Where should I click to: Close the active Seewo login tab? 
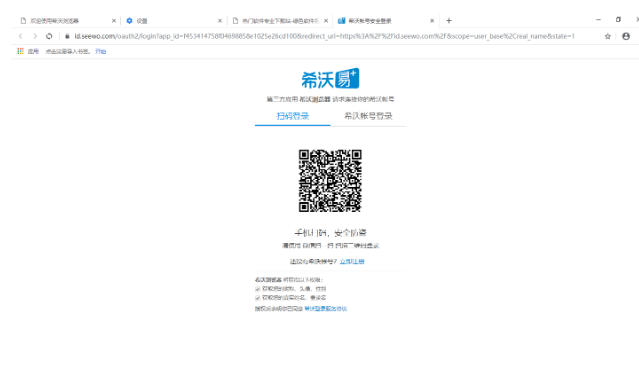(432, 20)
